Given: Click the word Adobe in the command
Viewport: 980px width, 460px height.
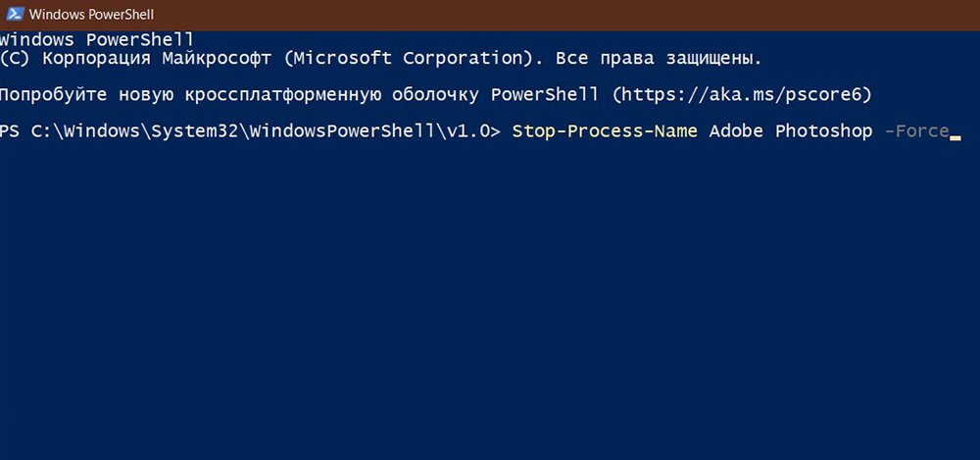Looking at the screenshot, I should tap(736, 131).
